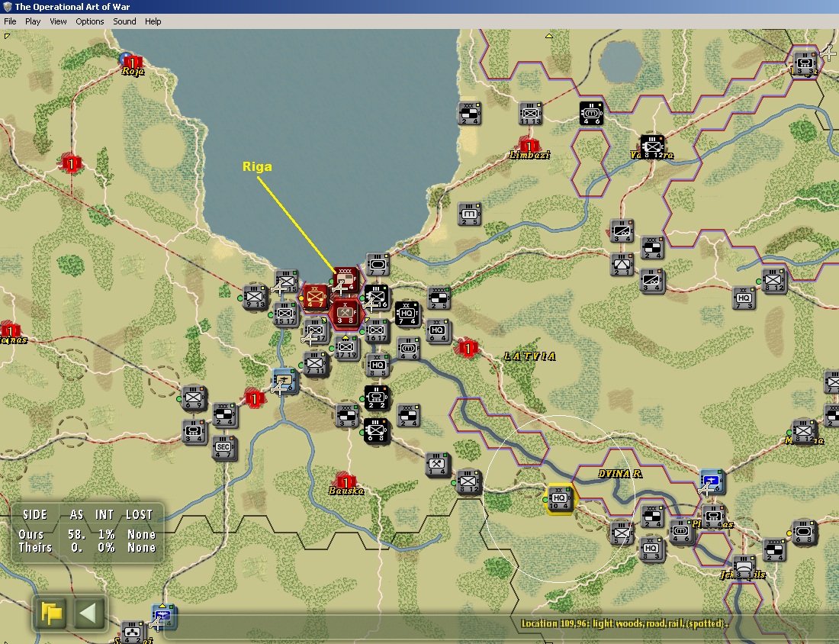Select the HQ unit 8-5
Image resolution: width=839 pixels, height=644 pixels.
[377, 365]
